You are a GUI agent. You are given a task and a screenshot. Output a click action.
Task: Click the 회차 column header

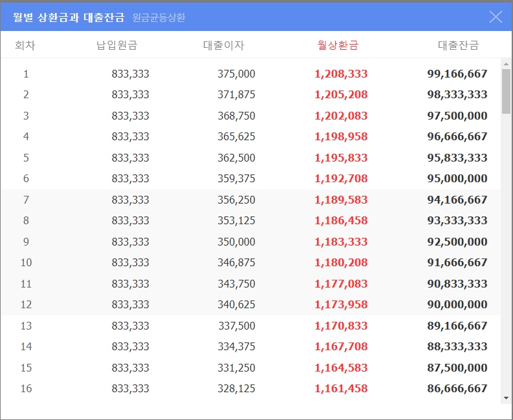(25, 45)
